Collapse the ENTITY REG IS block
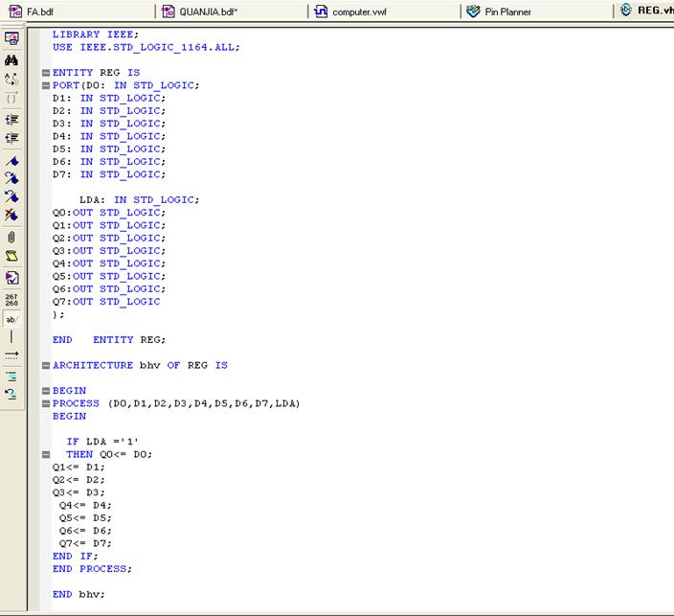This screenshot has width=674, height=616. point(45,73)
